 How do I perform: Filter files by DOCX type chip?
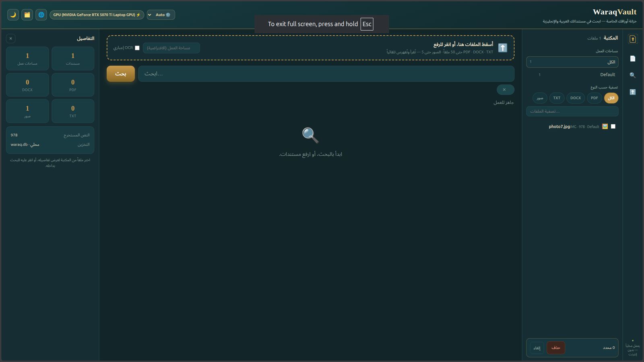point(576,98)
